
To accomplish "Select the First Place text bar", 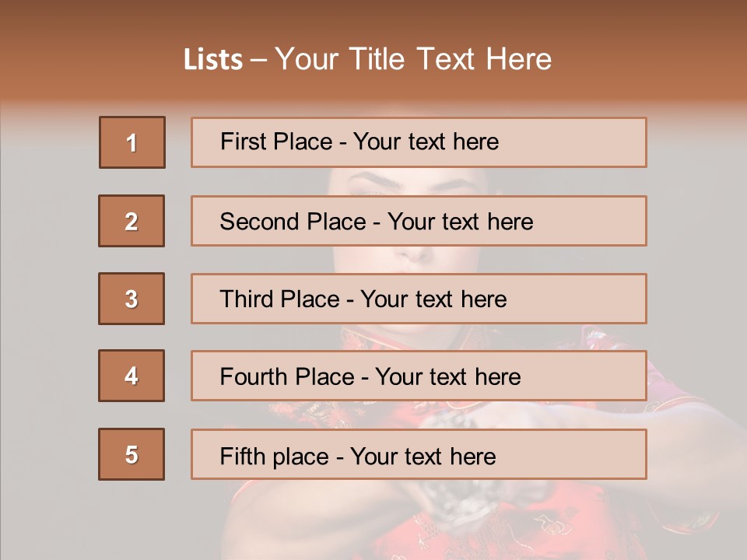I will (419, 142).
